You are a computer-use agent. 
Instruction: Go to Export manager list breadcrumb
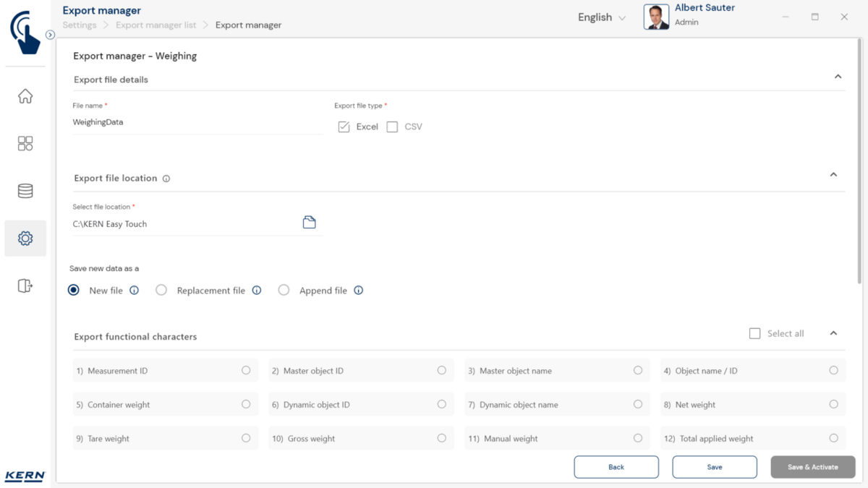coord(156,25)
